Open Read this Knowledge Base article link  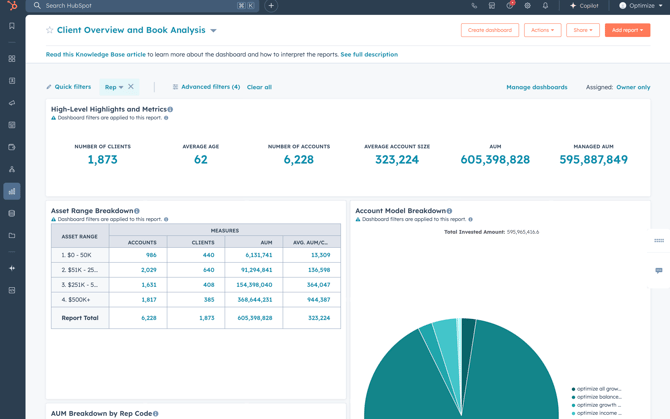96,55
